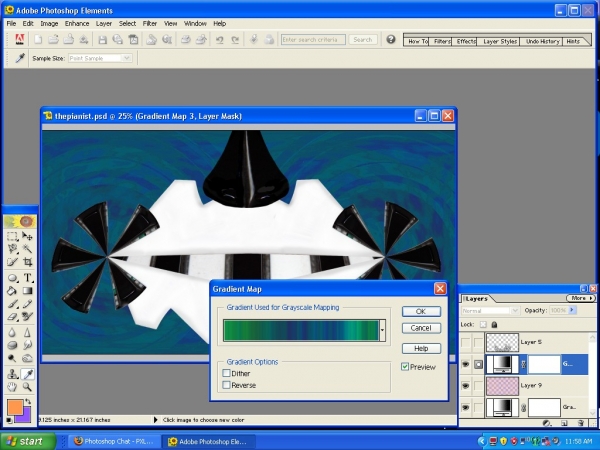This screenshot has height=450, width=600.
Task: Click the round help question mark icon
Action: tap(390, 39)
